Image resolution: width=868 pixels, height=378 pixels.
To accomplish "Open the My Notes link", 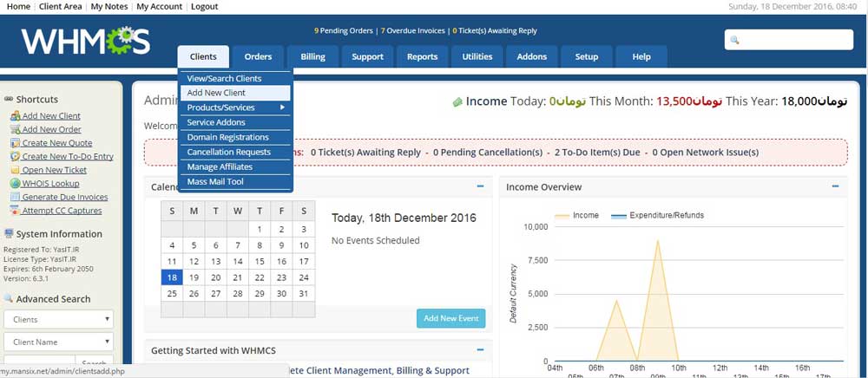I will point(109,7).
